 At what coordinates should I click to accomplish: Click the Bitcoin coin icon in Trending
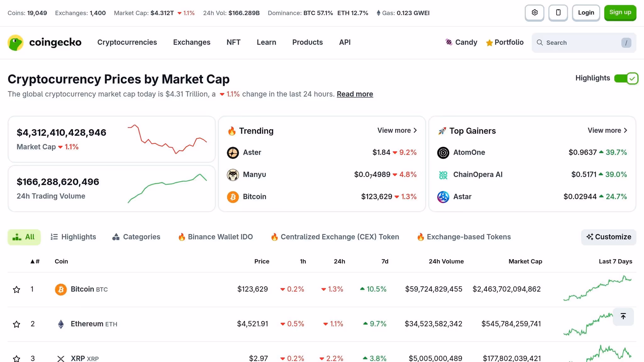click(233, 196)
